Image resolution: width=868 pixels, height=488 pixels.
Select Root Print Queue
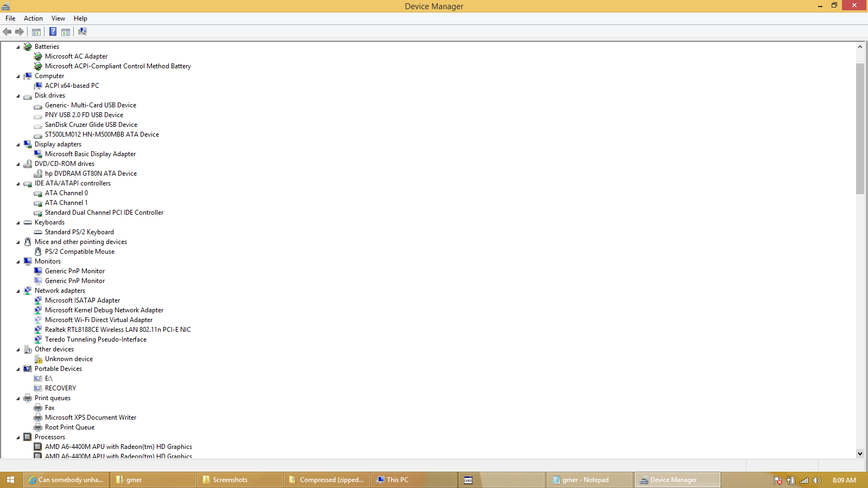pos(69,427)
